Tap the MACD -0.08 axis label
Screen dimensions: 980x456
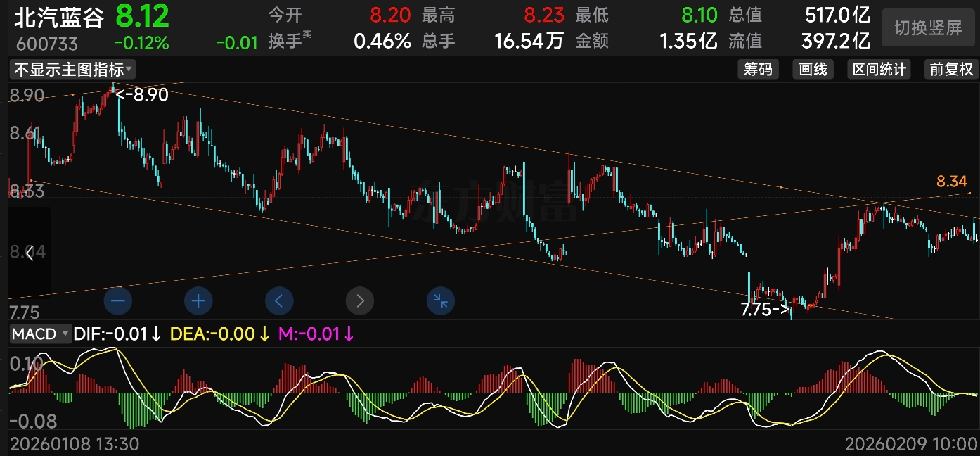(x=32, y=421)
